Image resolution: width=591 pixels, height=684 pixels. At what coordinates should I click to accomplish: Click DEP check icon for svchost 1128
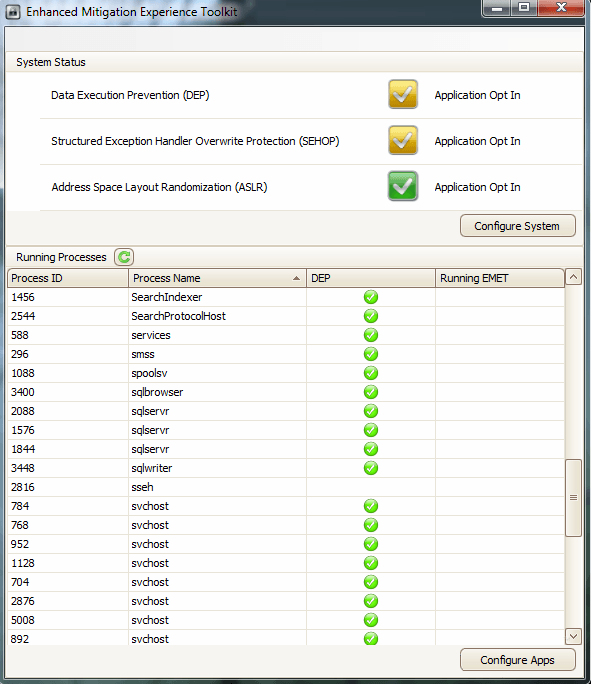(371, 563)
